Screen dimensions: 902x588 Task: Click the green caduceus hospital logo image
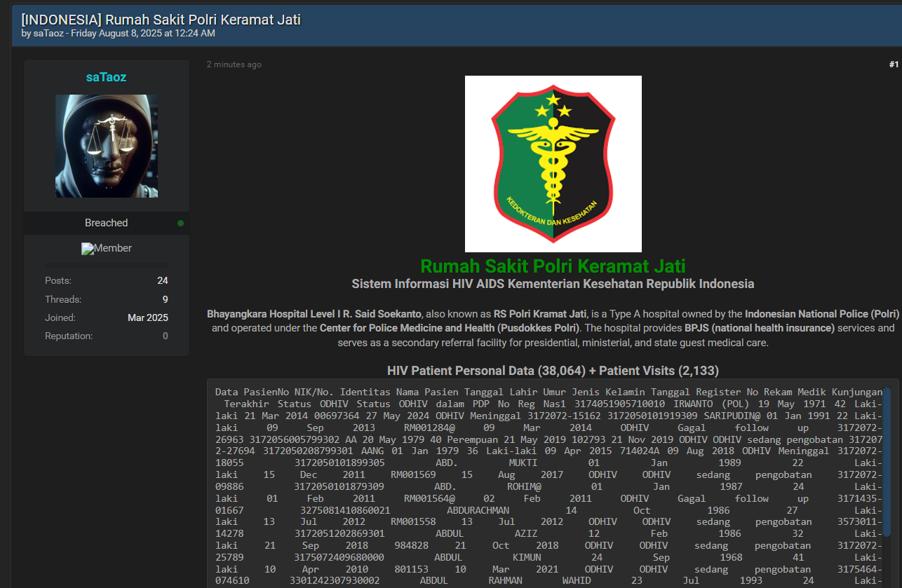click(553, 164)
